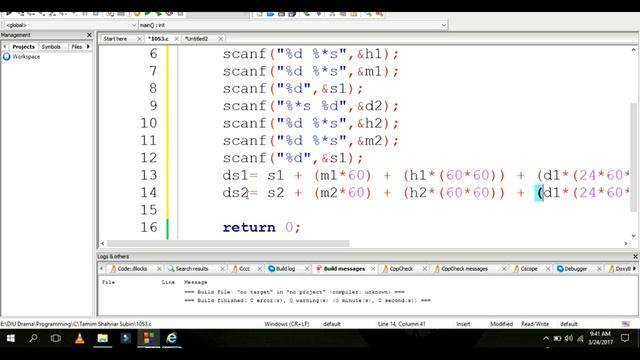Click the editor horizontal scroll left arrow
Viewport: 640px width, 360px height.
tap(102, 244)
